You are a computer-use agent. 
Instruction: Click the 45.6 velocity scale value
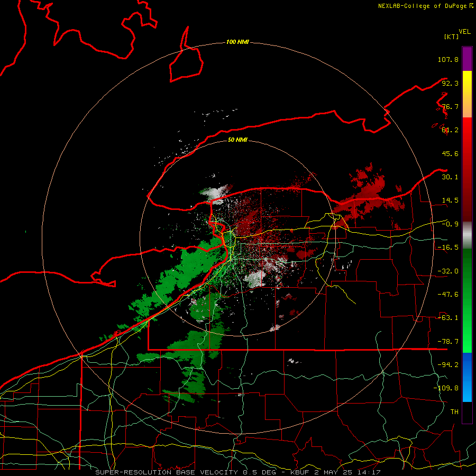click(x=450, y=153)
